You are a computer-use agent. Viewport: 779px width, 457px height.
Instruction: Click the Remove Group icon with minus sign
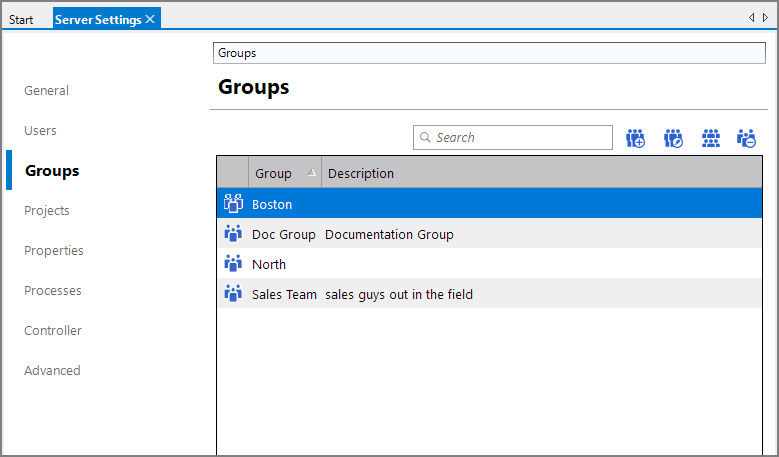(x=746, y=138)
